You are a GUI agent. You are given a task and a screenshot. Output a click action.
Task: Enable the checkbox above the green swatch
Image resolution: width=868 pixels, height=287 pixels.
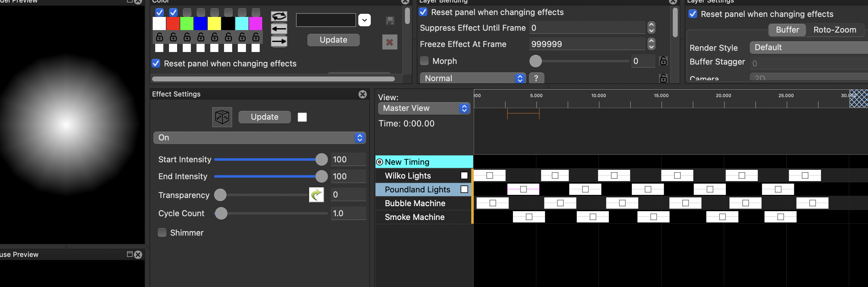[x=187, y=13]
